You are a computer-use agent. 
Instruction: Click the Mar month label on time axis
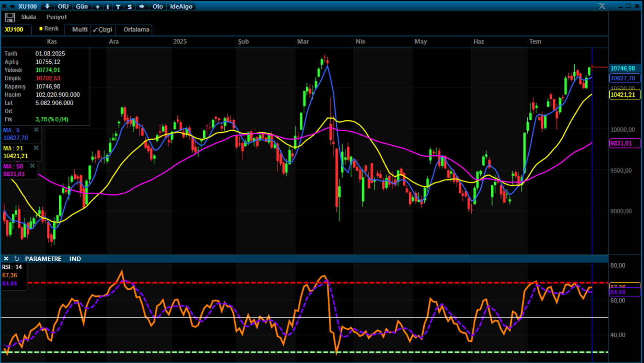coord(303,42)
